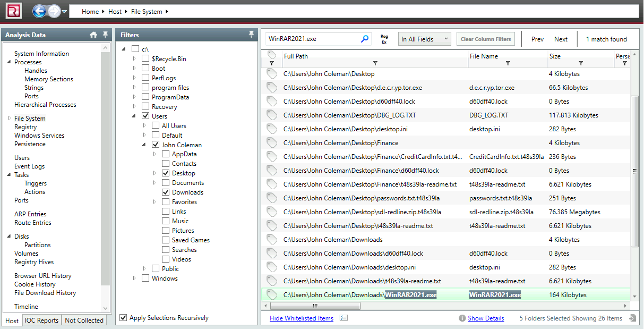Open the File Name column filter icon
Screen dimensions: 644x329
pos(508,63)
